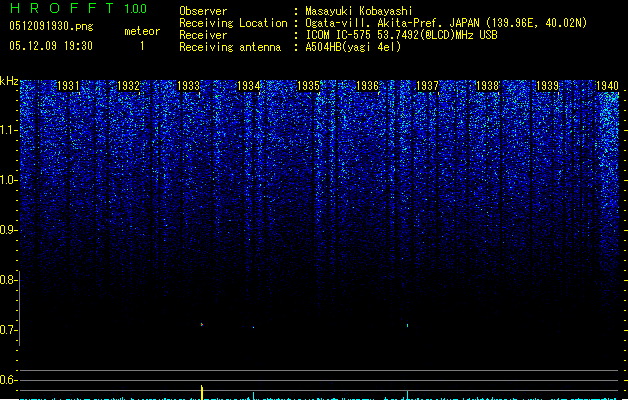Click the Observer field label
The image size is (629, 400).
pos(203,11)
